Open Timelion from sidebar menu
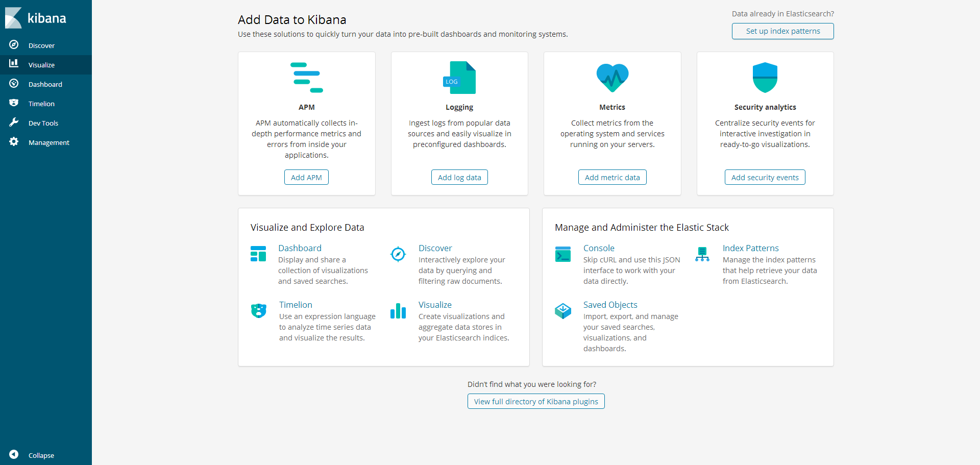The height and width of the screenshot is (465, 980). (41, 104)
